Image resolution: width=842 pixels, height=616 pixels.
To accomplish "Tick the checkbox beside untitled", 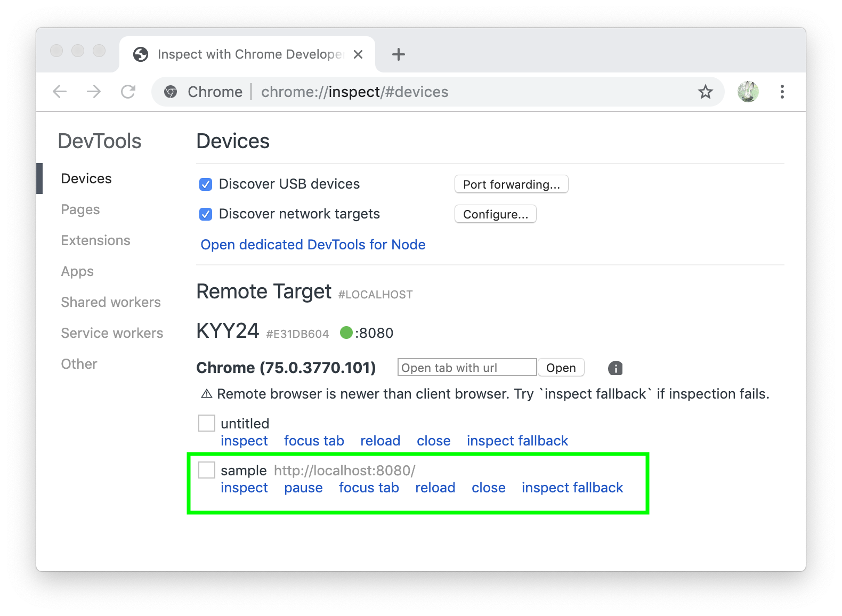I will click(x=207, y=423).
